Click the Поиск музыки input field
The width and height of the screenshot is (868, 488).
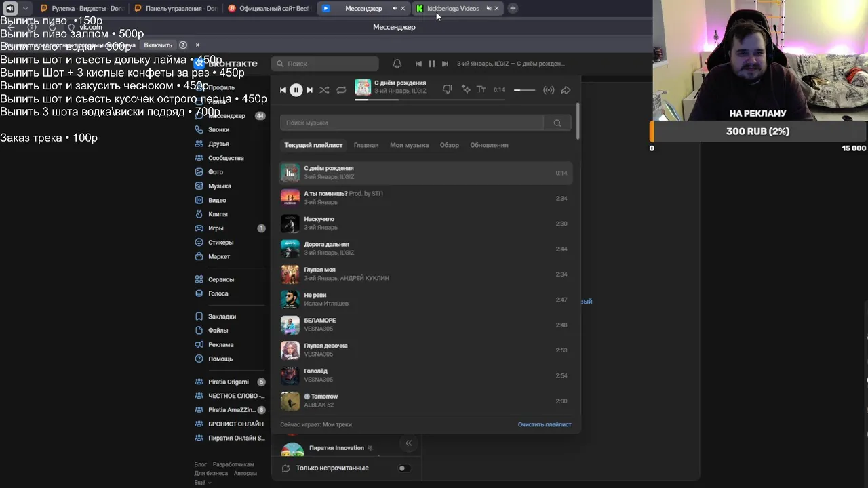[412, 123]
